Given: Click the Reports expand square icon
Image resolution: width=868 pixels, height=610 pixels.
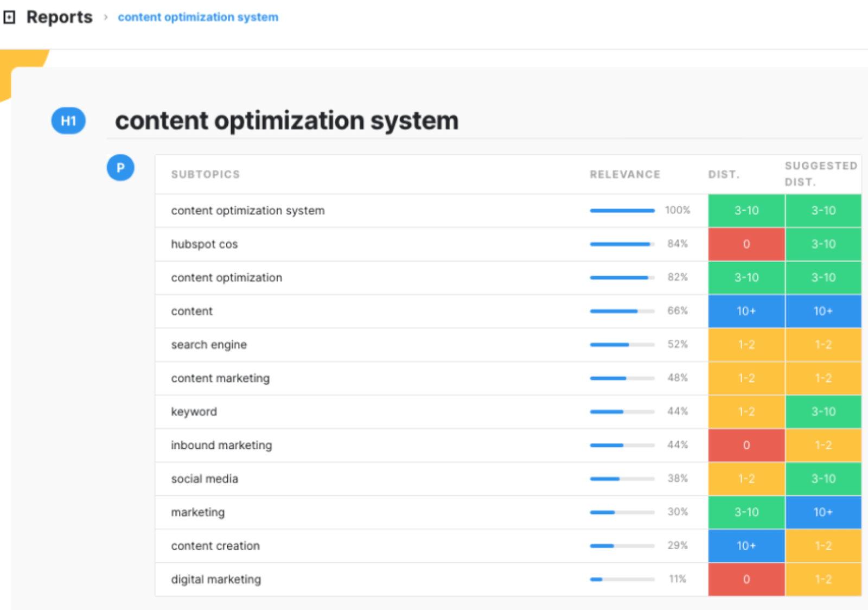Looking at the screenshot, I should [x=9, y=17].
